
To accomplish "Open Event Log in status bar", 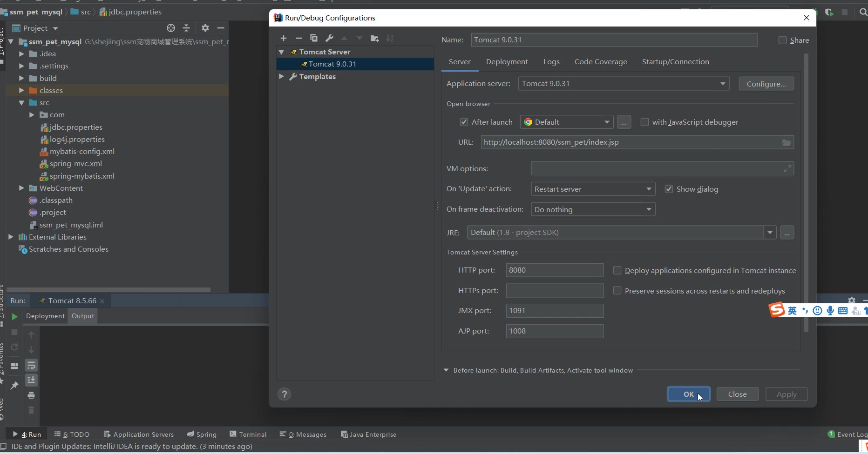I will [x=847, y=434].
